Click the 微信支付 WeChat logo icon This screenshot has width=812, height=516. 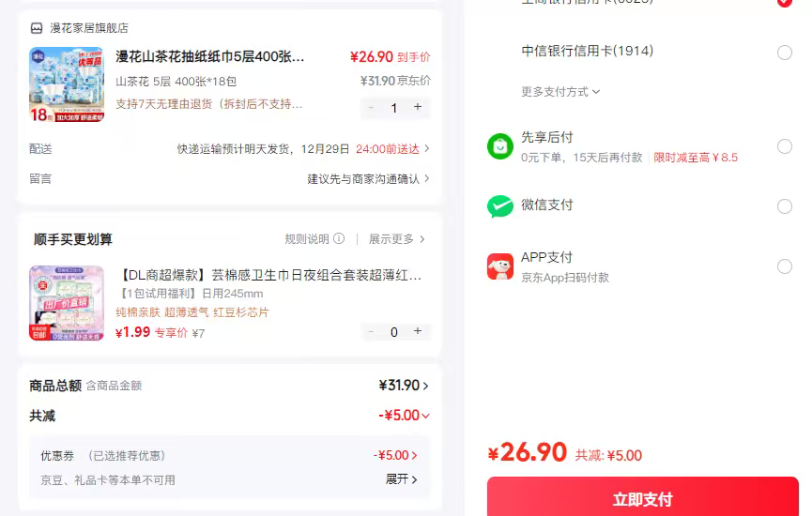pos(500,206)
